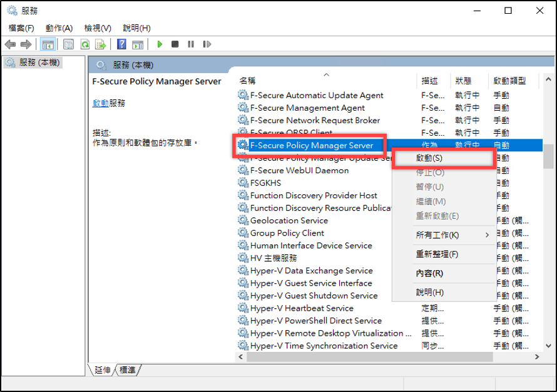
Task: Click gear icon of F-Secure Automatic Update Agent
Action: (x=243, y=95)
